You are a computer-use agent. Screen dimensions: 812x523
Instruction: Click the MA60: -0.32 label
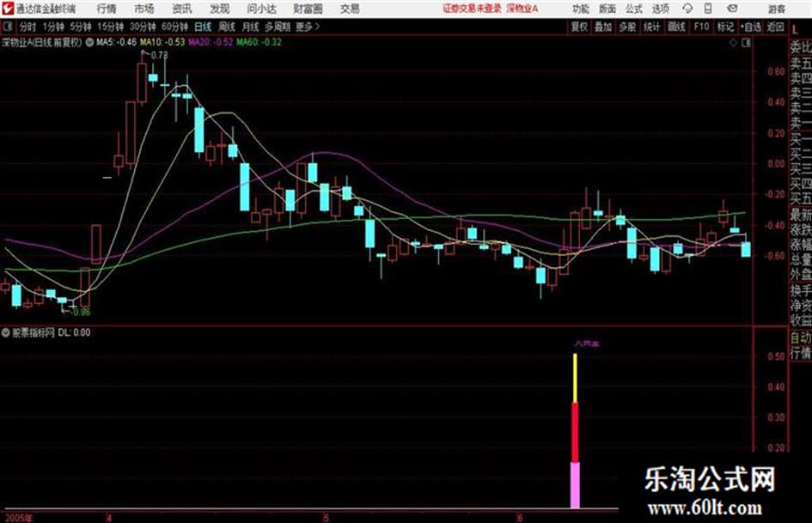[259, 42]
